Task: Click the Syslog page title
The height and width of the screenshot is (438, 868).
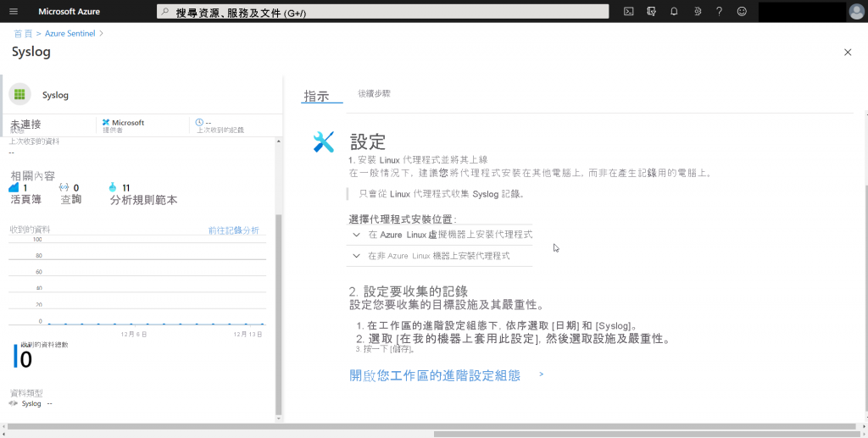Action: 31,52
